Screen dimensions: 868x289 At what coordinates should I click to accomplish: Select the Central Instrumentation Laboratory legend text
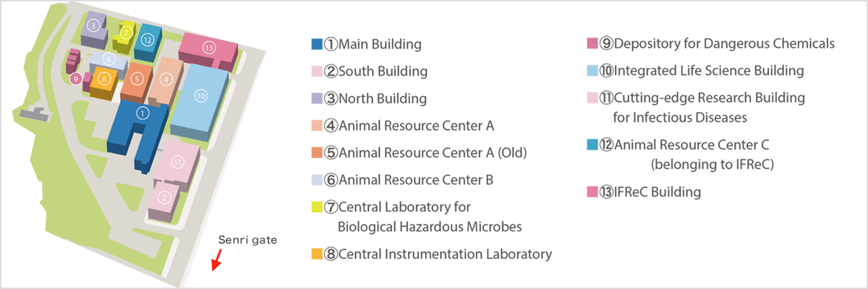click(x=438, y=254)
